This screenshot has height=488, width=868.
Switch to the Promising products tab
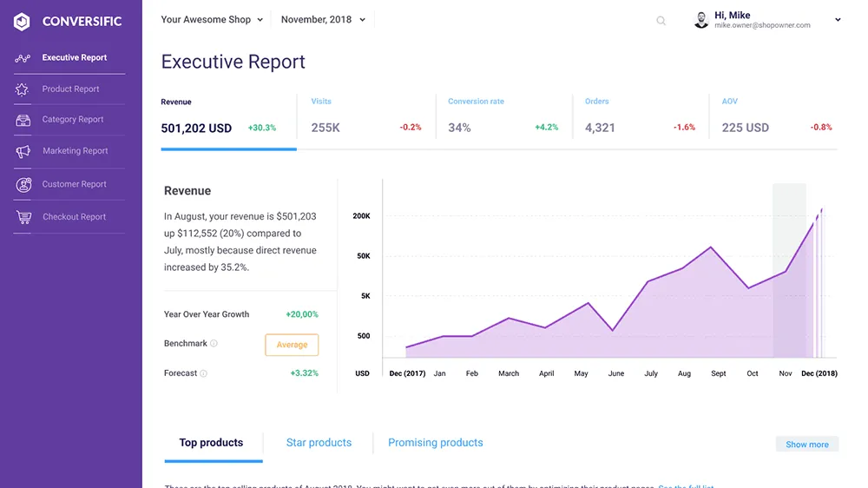pos(436,443)
